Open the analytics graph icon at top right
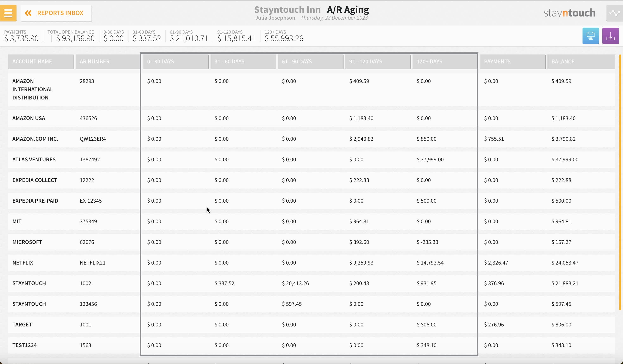 [615, 13]
